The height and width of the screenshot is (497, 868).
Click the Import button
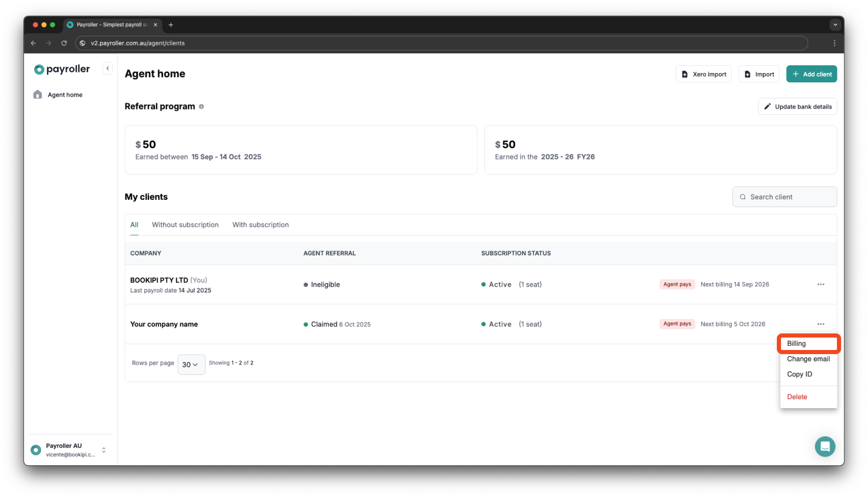coord(758,74)
